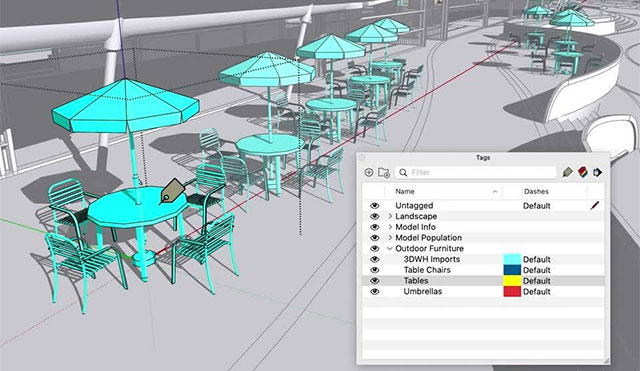Add a new tag with the plus icon
The image size is (640, 371).
tap(369, 172)
